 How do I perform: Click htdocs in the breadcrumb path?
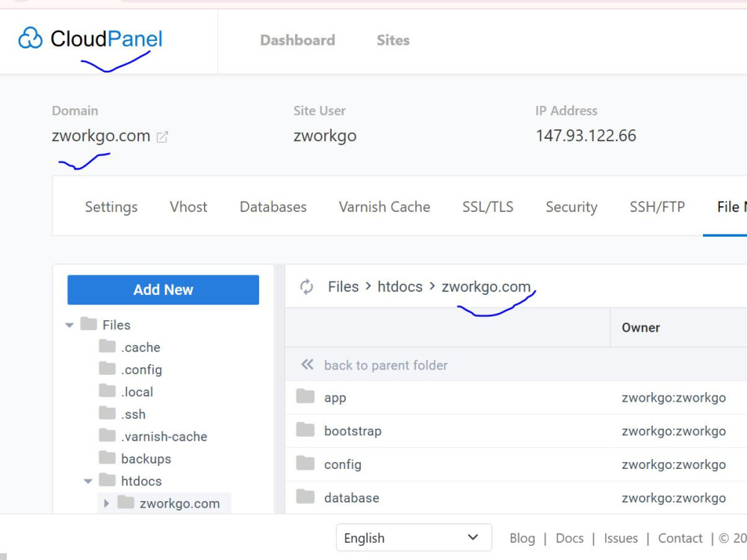[x=400, y=287]
